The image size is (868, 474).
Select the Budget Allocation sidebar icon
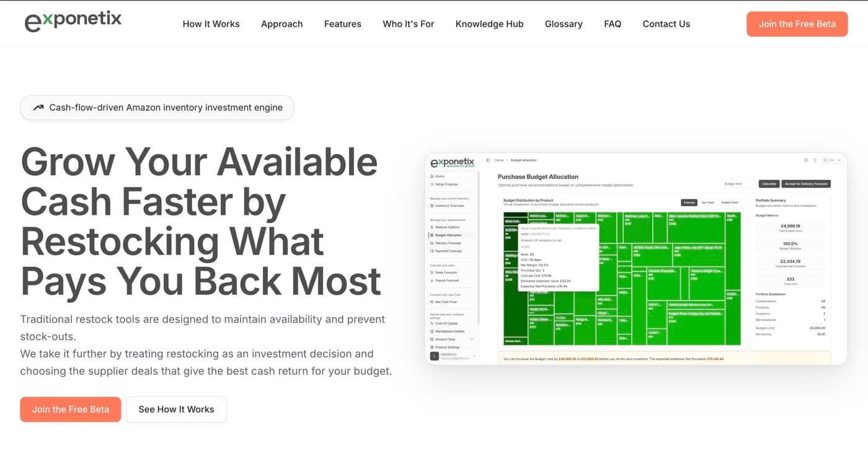[432, 235]
